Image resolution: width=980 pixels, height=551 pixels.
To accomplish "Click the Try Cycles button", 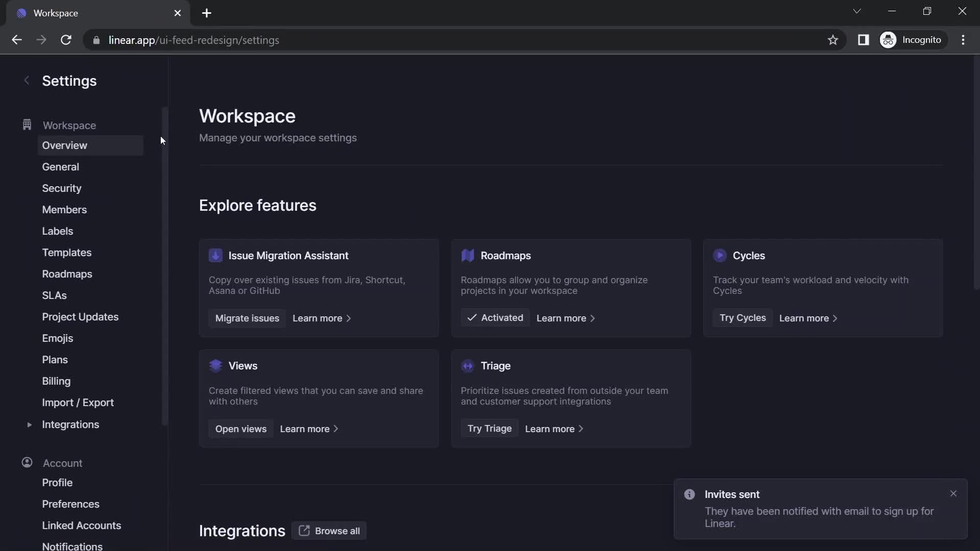I will pyautogui.click(x=743, y=318).
